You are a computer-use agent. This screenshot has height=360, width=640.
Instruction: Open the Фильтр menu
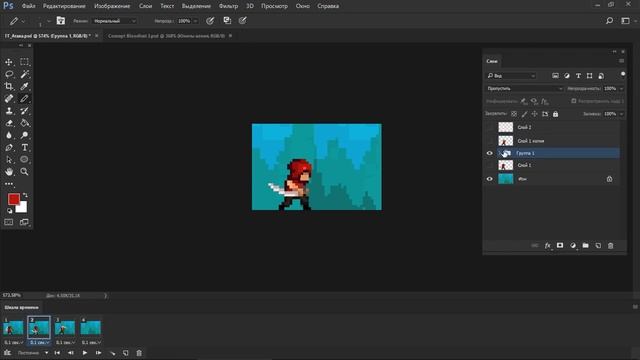point(228,6)
